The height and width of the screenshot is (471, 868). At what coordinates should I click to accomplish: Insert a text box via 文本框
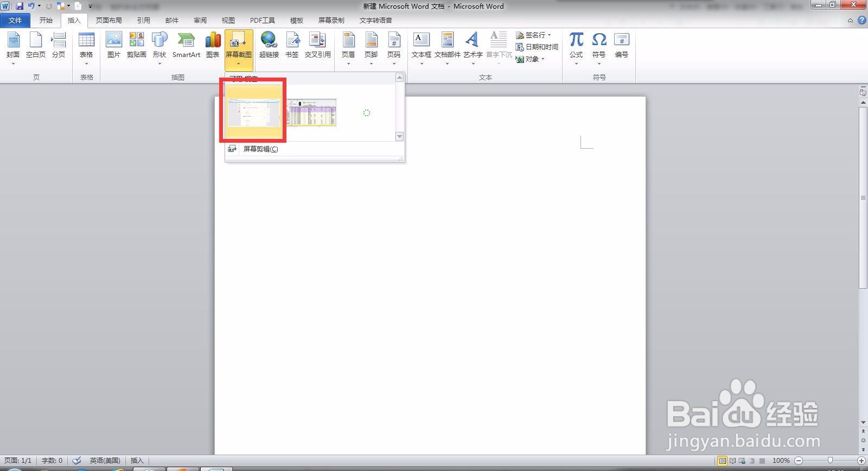422,48
